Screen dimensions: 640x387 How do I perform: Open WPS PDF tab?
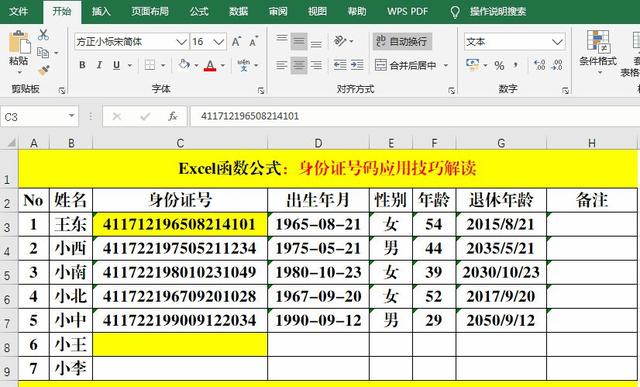(407, 11)
